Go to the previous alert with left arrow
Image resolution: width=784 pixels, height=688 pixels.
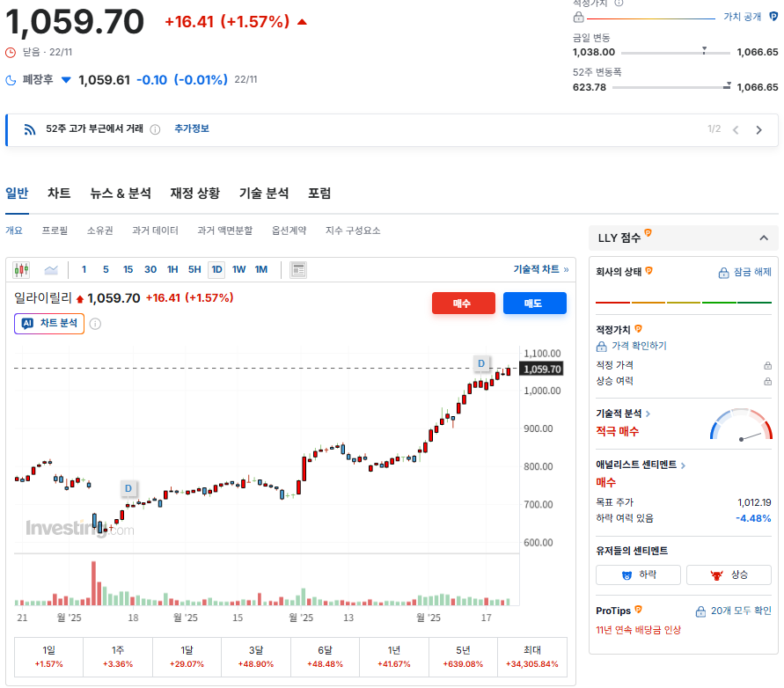pos(736,130)
